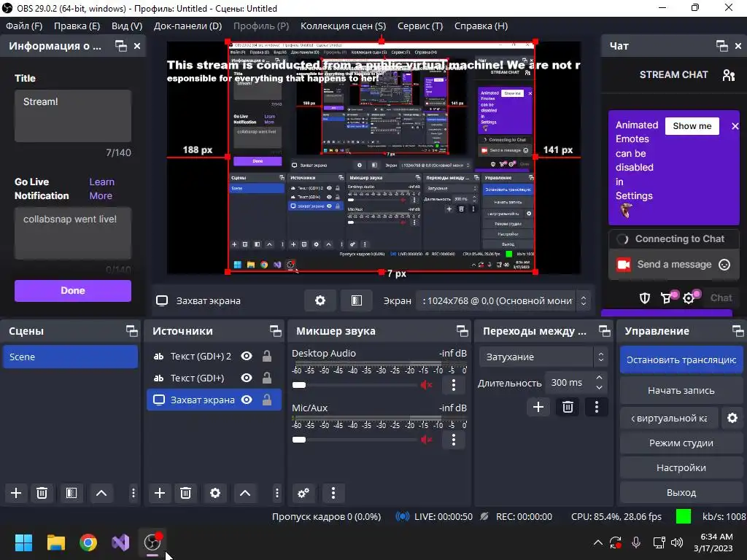Hide Захват экрана source with eye icon
Image resolution: width=747 pixels, height=560 pixels.
click(x=247, y=400)
